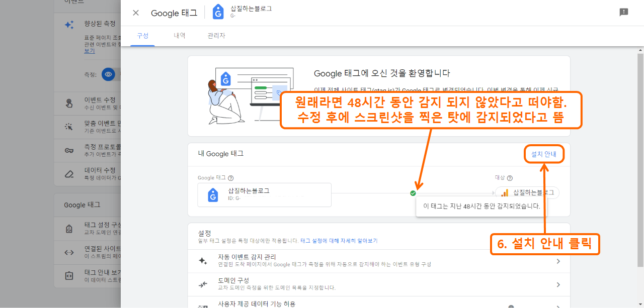This screenshot has height=308, width=644.
Task: Toggle the 측정 eye visibility icon
Action: tap(108, 74)
